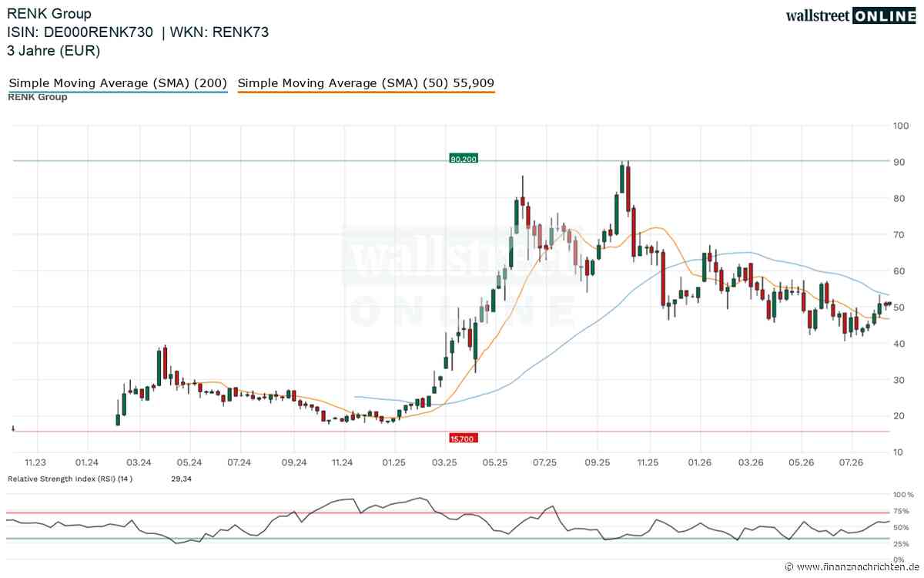
Task: Click the 05.25 date axis label
Action: (x=496, y=462)
